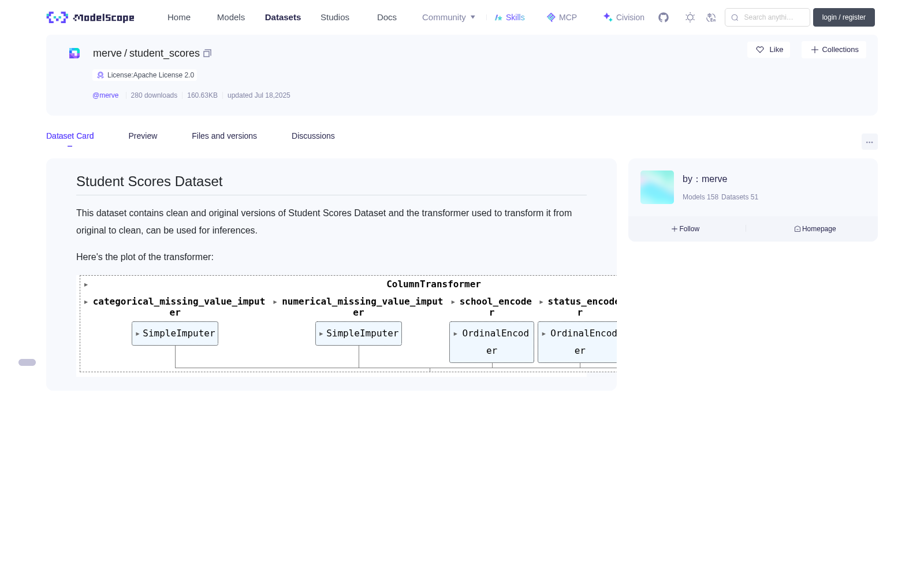Open the Skills navigation icon
Image resolution: width=924 pixels, height=578 pixels.
(x=498, y=17)
